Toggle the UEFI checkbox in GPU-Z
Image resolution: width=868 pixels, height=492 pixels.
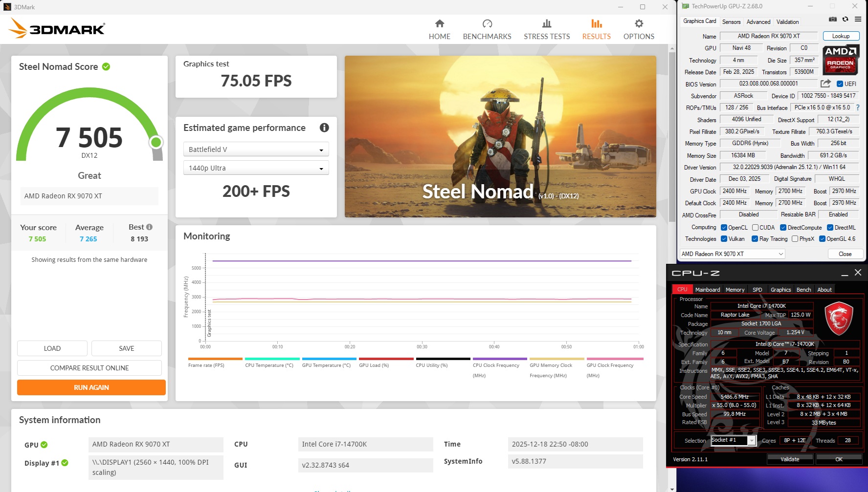click(x=840, y=84)
